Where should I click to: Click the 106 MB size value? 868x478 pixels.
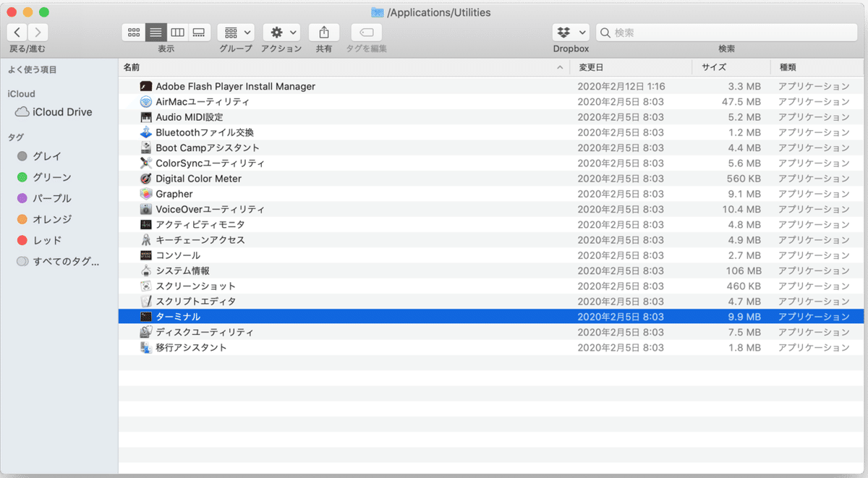click(744, 271)
